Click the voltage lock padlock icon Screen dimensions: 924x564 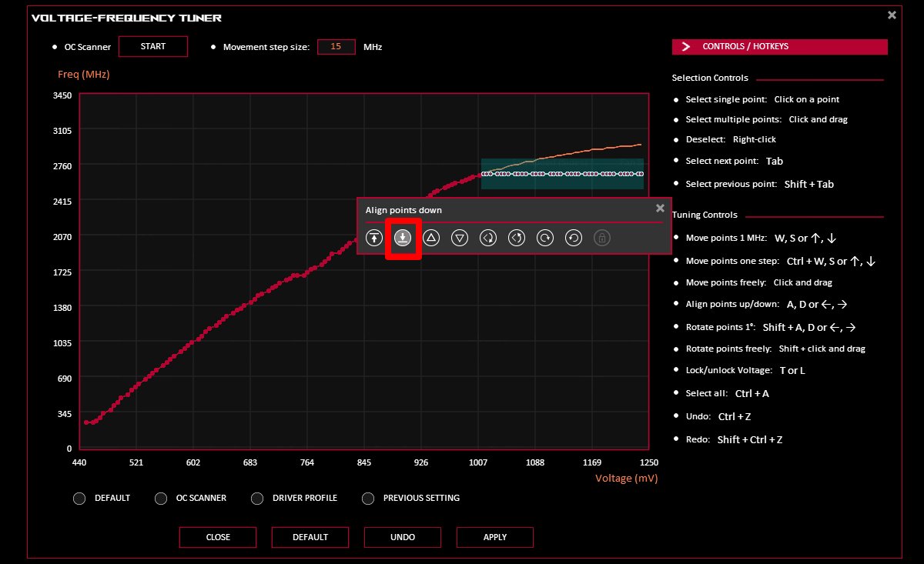601,238
